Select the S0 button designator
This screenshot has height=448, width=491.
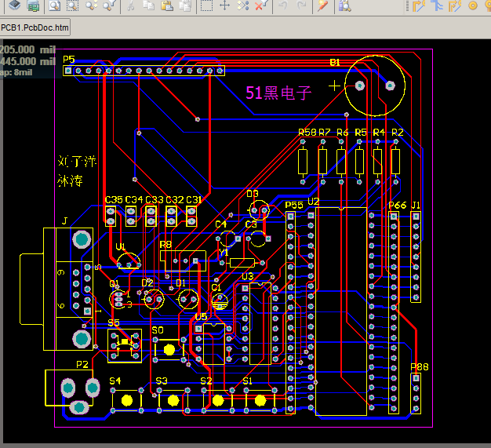pos(158,330)
